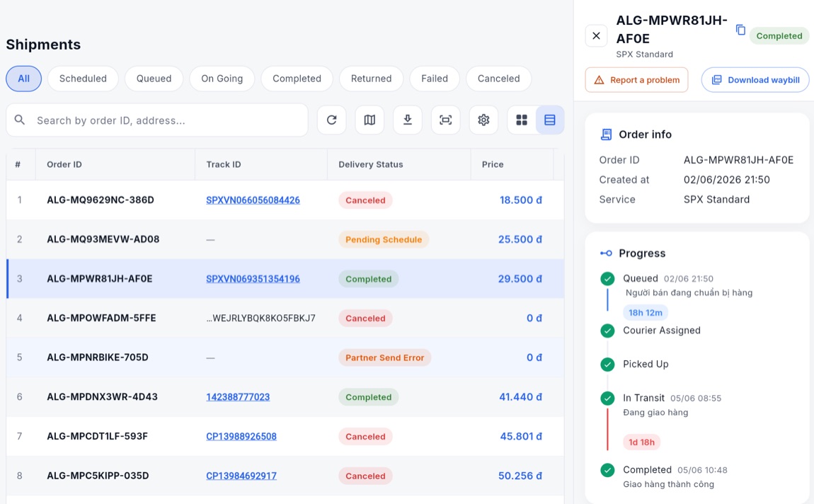814x504 pixels.
Task: Click the download export icon
Action: [x=408, y=120]
